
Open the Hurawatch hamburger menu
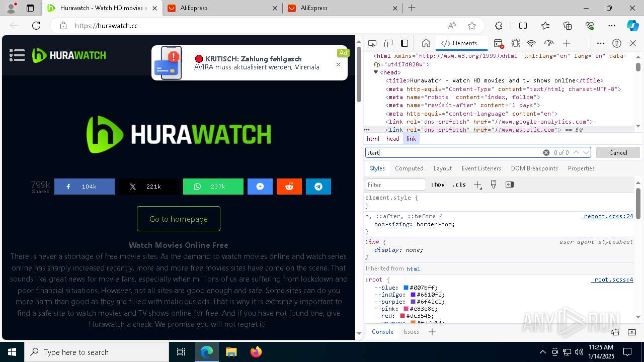coord(17,55)
